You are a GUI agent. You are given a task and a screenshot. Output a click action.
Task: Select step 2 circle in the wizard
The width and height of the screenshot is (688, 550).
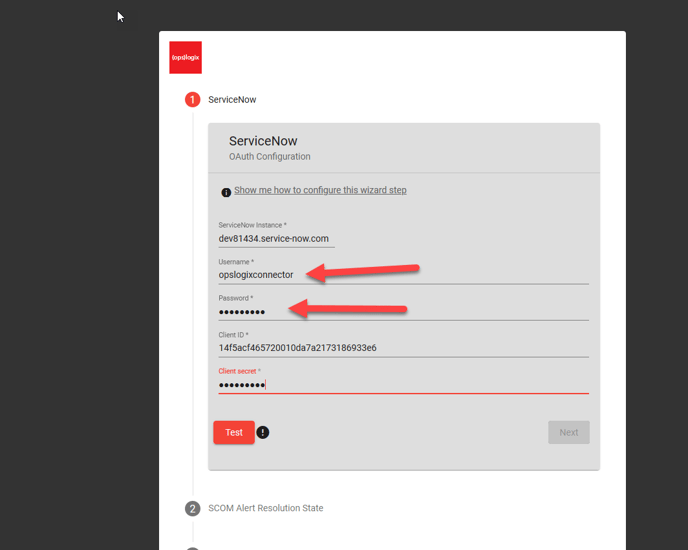coord(193,508)
